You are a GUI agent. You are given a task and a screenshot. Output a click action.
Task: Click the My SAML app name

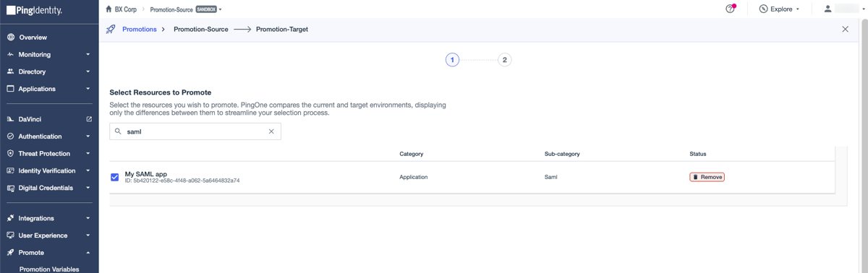pyautogui.click(x=146, y=174)
